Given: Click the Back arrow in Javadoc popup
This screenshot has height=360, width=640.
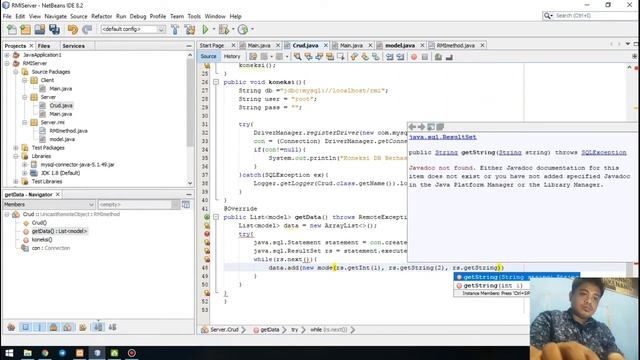Looking at the screenshot, I should 412,127.
